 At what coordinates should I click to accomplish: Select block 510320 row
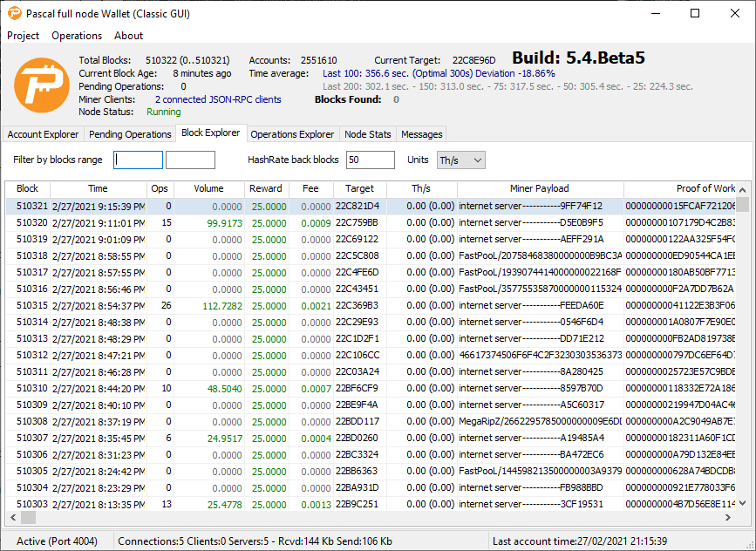point(371,223)
